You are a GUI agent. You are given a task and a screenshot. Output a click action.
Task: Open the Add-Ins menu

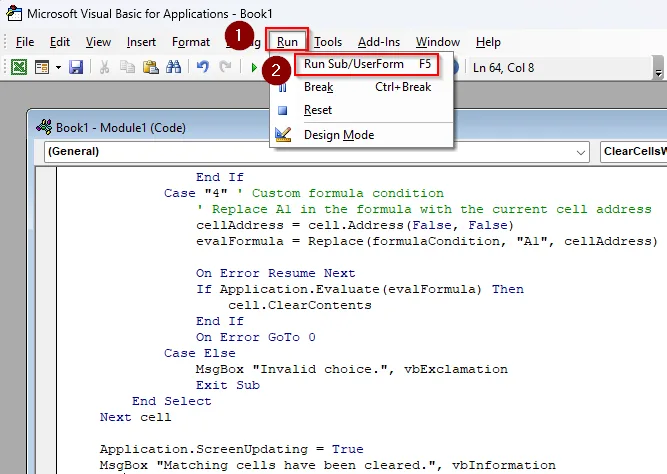click(x=379, y=42)
